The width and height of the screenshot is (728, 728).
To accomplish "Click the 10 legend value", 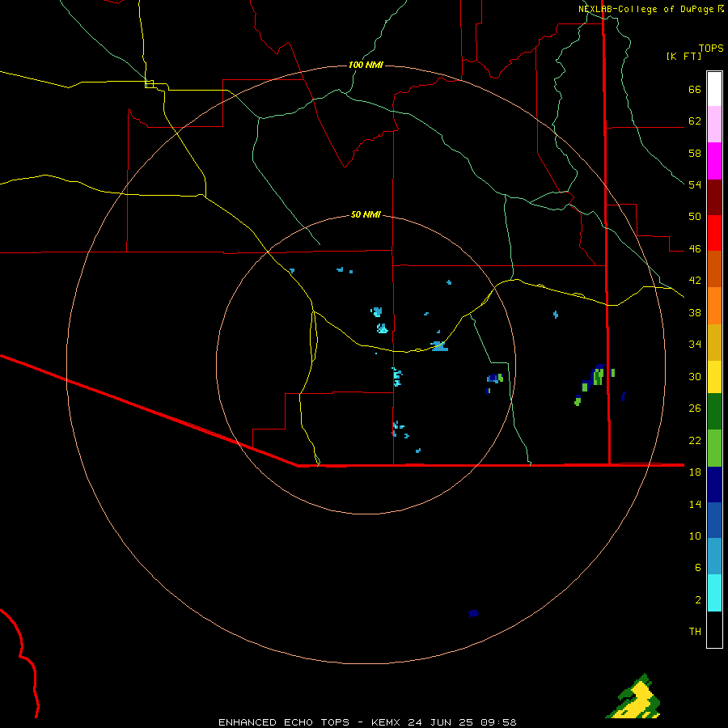I will (695, 535).
